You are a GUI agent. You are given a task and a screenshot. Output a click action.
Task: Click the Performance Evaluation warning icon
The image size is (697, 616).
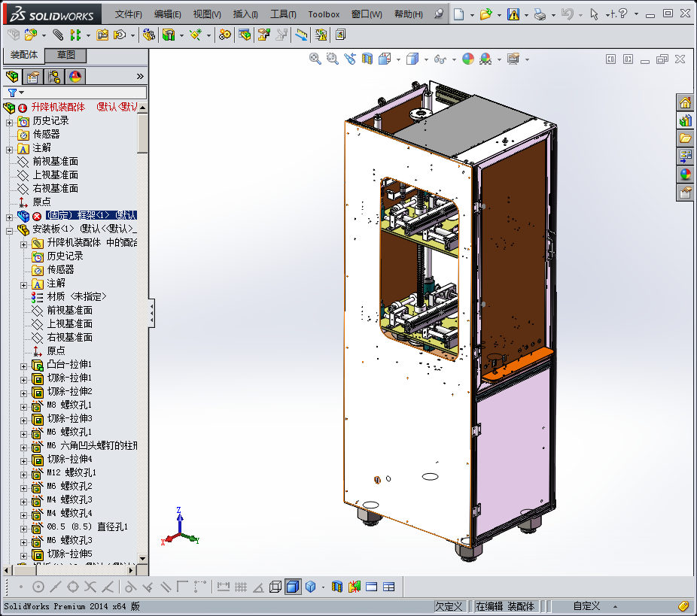click(x=321, y=35)
